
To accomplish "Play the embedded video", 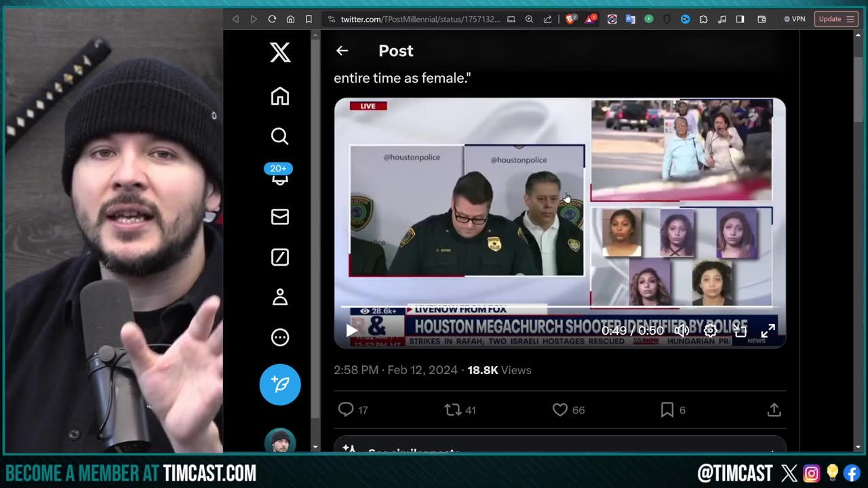I will click(351, 331).
